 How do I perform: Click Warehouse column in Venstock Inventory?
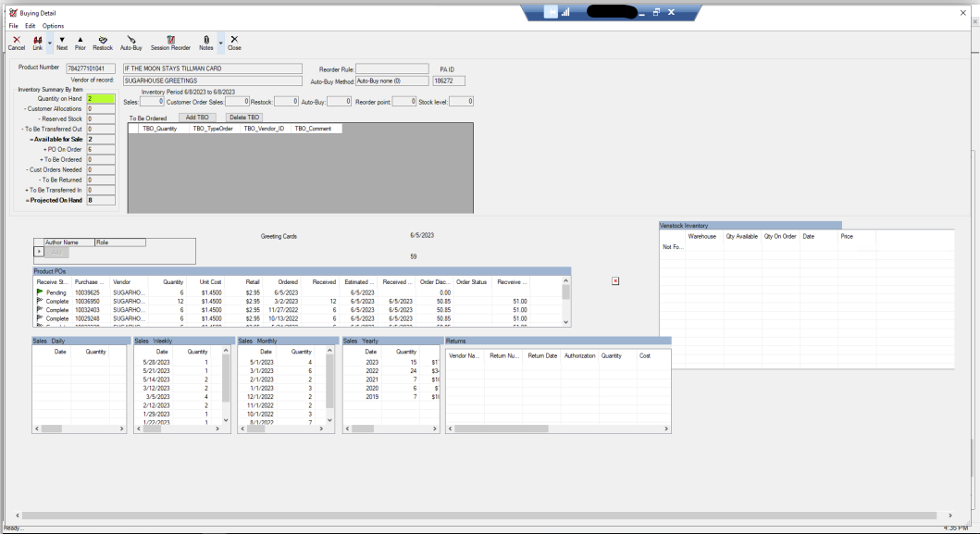pyautogui.click(x=701, y=236)
